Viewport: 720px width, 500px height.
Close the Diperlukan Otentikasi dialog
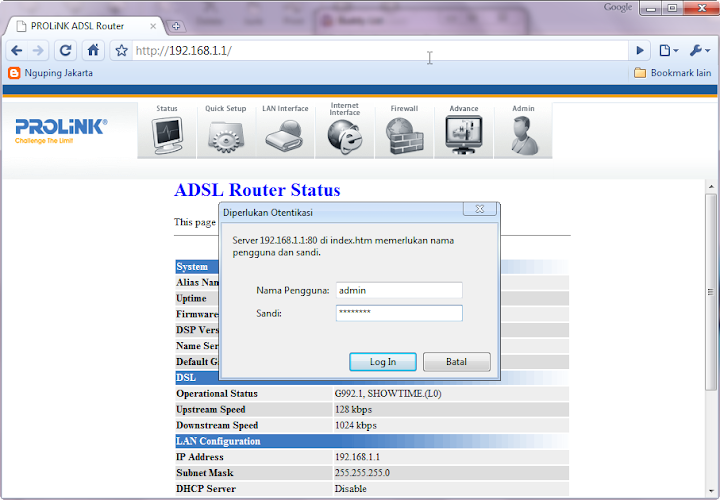point(480,209)
